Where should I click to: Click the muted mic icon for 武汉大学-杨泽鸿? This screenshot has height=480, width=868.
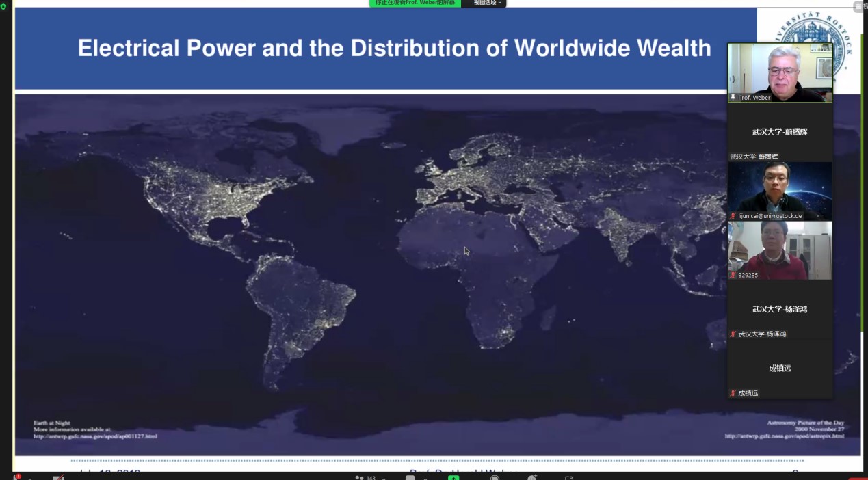pyautogui.click(x=733, y=334)
